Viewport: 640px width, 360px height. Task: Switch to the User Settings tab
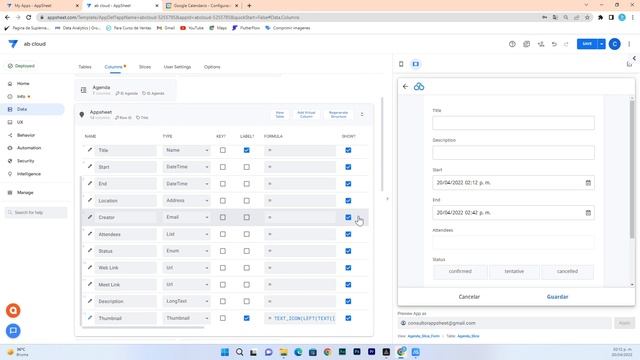coord(177,67)
